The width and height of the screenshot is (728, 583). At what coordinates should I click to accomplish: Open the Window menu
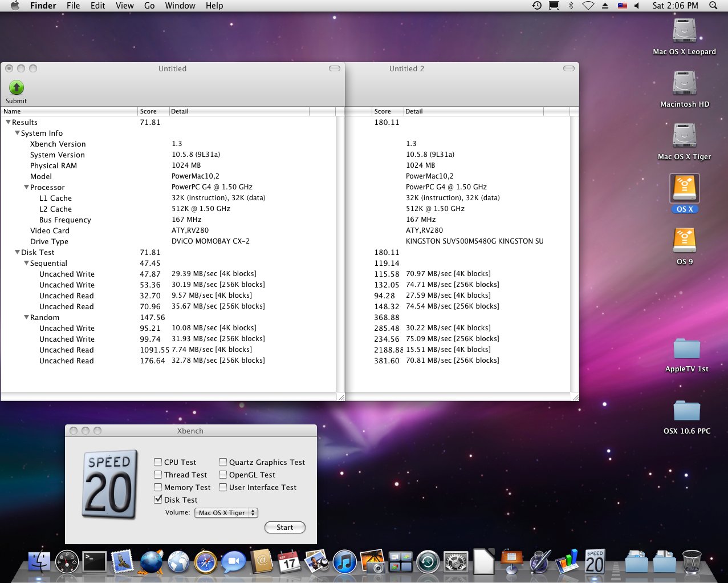click(180, 6)
